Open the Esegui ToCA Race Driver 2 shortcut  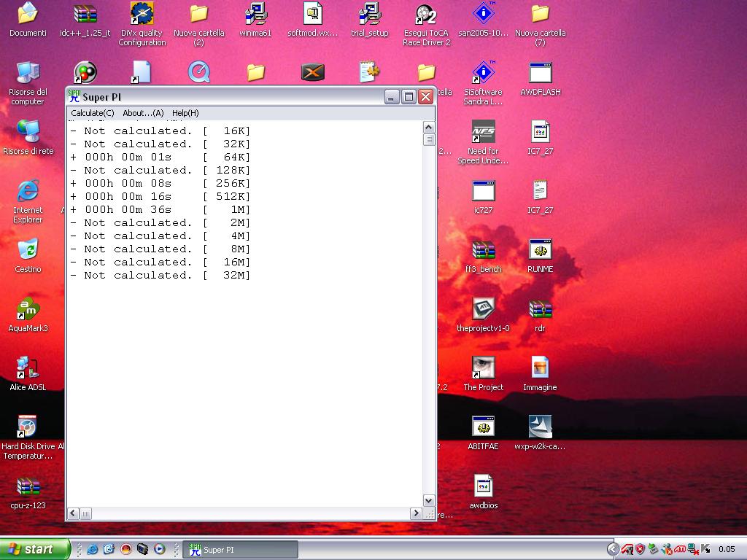pos(426,15)
